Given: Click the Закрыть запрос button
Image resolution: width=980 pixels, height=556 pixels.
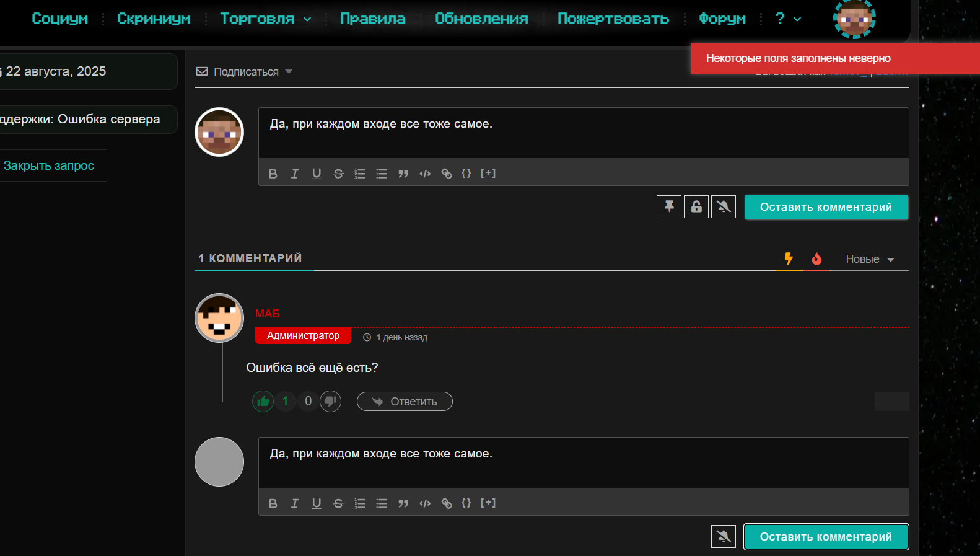Looking at the screenshot, I should point(50,165).
